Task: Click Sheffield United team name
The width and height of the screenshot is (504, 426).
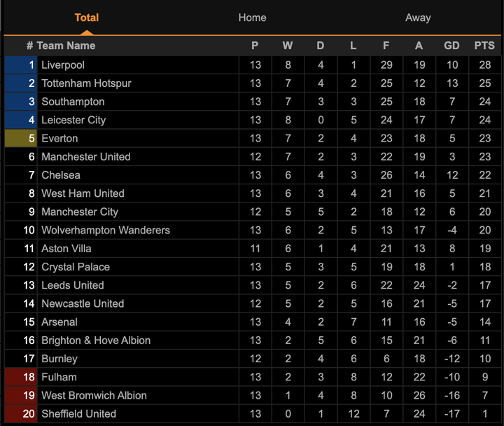Action: tap(78, 414)
